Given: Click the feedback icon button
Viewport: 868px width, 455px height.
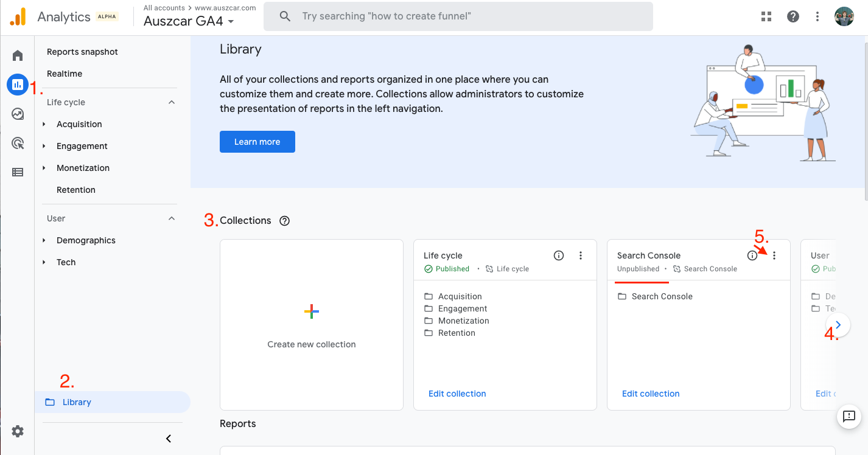Looking at the screenshot, I should point(849,417).
